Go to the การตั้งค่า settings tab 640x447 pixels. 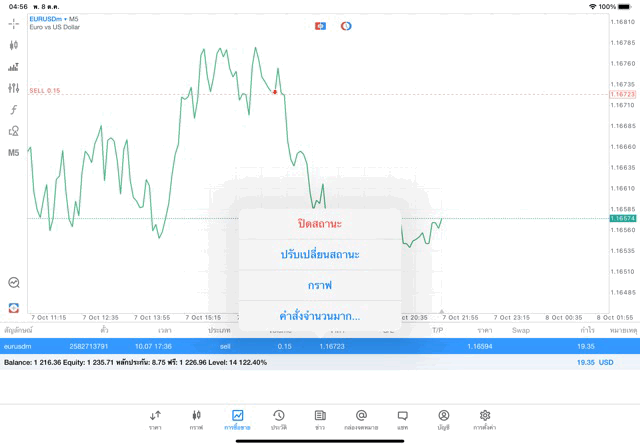tap(485, 419)
